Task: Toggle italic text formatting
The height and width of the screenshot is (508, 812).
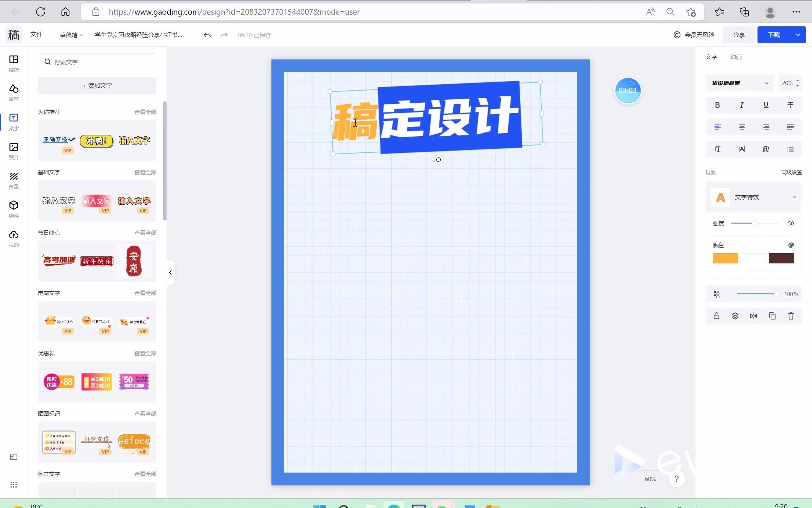Action: 742,105
